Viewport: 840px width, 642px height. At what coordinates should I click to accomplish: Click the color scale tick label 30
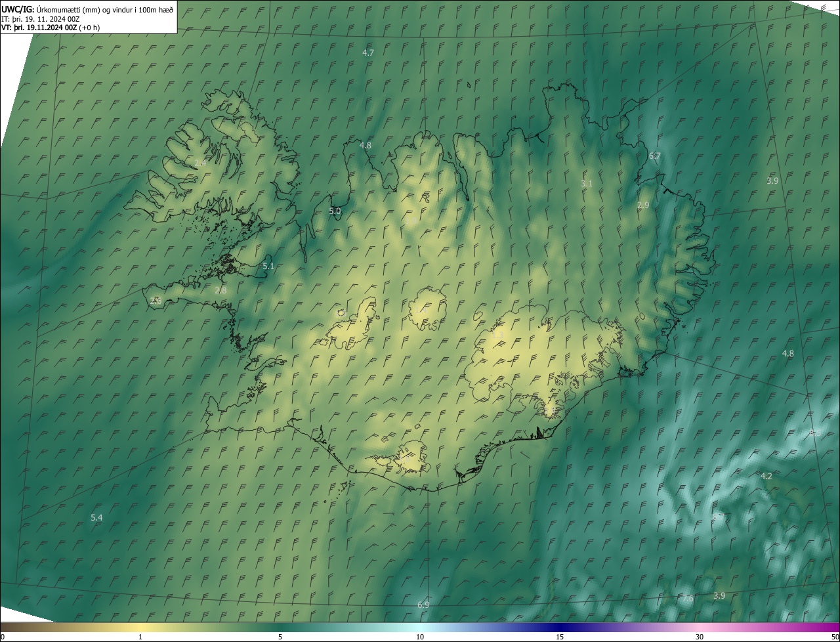tap(700, 637)
